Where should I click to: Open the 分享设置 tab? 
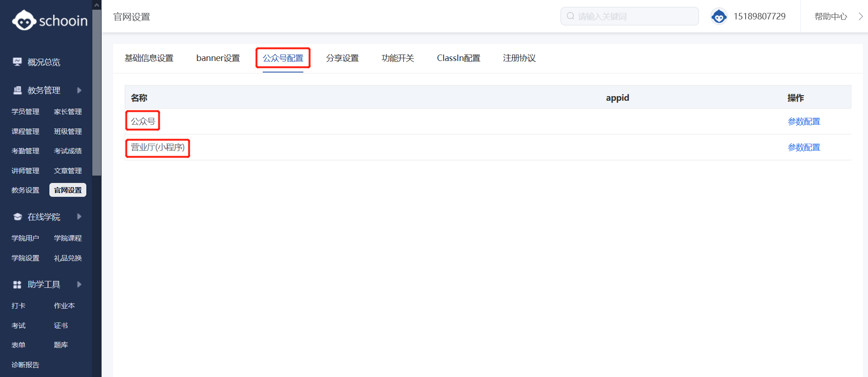click(342, 58)
